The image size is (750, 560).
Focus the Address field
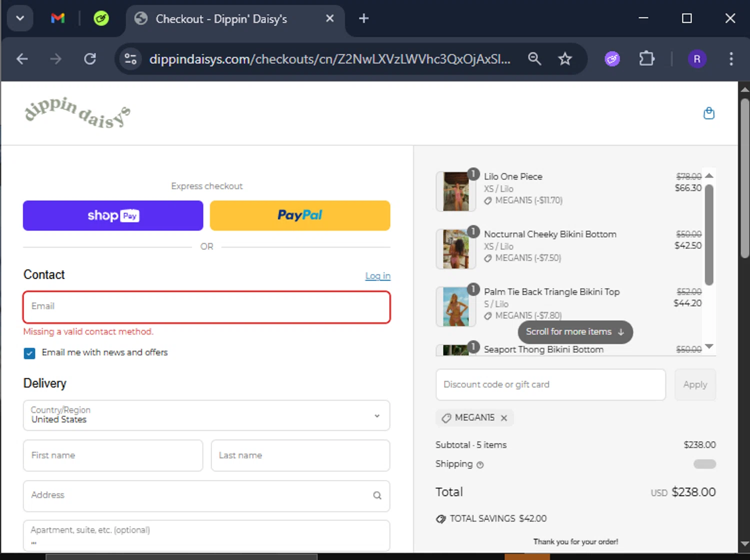[206, 496]
